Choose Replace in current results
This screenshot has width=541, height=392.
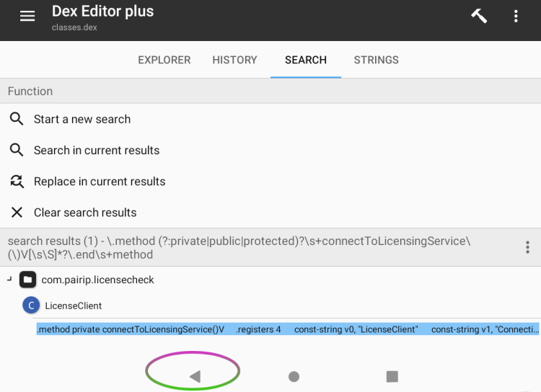tap(270, 182)
